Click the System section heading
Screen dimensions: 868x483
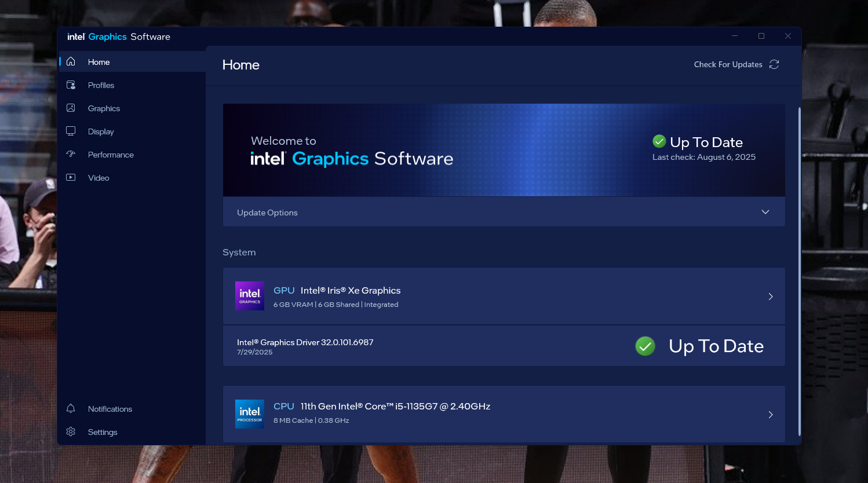click(239, 252)
